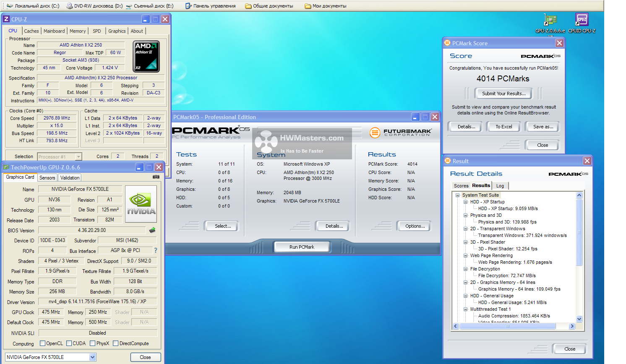Click the GPU-Z title bar icon
626x364 pixels.
[x=6, y=167]
